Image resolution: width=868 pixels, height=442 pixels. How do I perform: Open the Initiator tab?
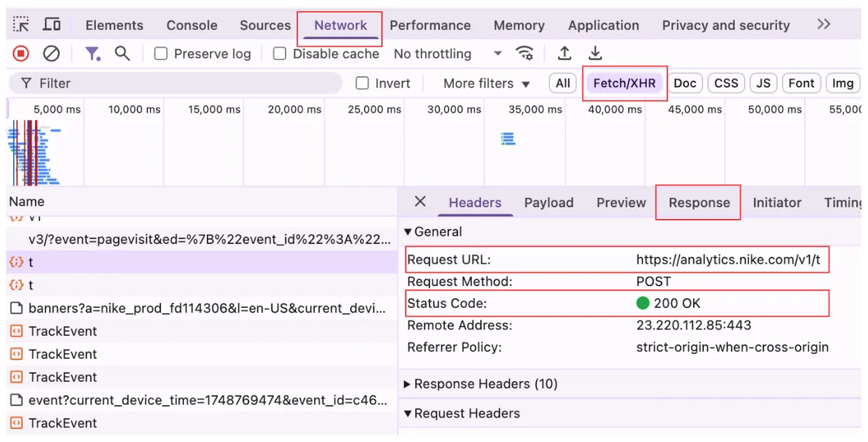777,203
